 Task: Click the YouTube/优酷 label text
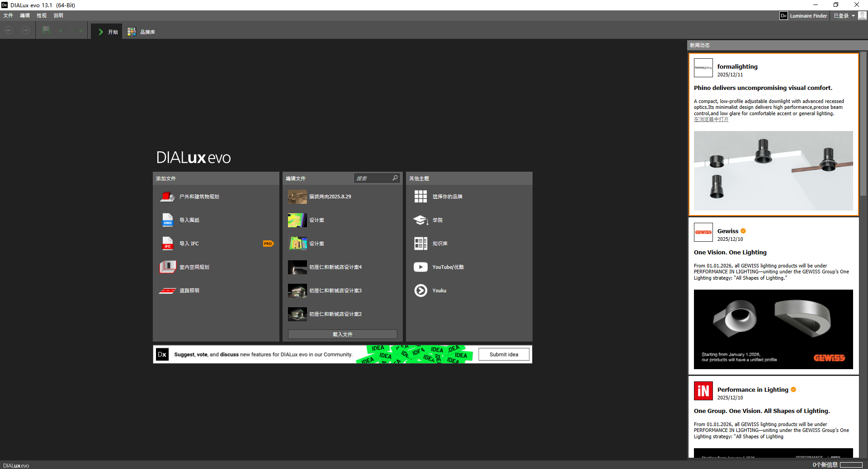pyautogui.click(x=448, y=267)
